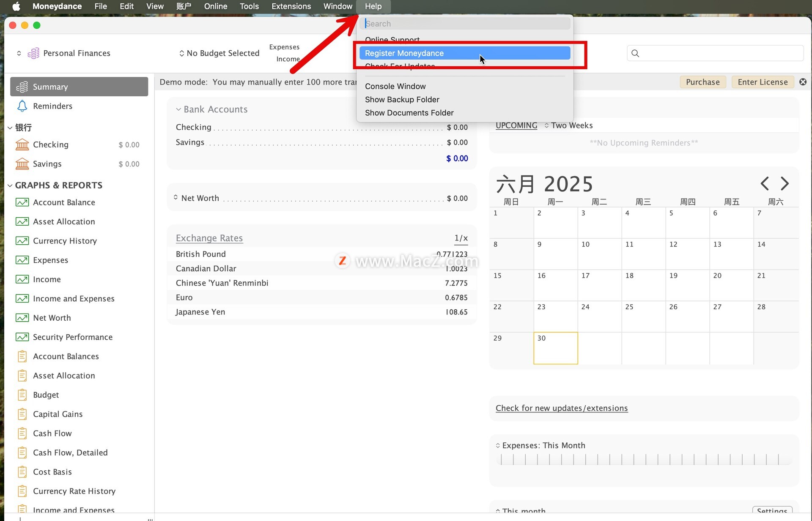Image resolution: width=812 pixels, height=521 pixels.
Task: Select day 15 in the calendar
Action: click(512, 285)
